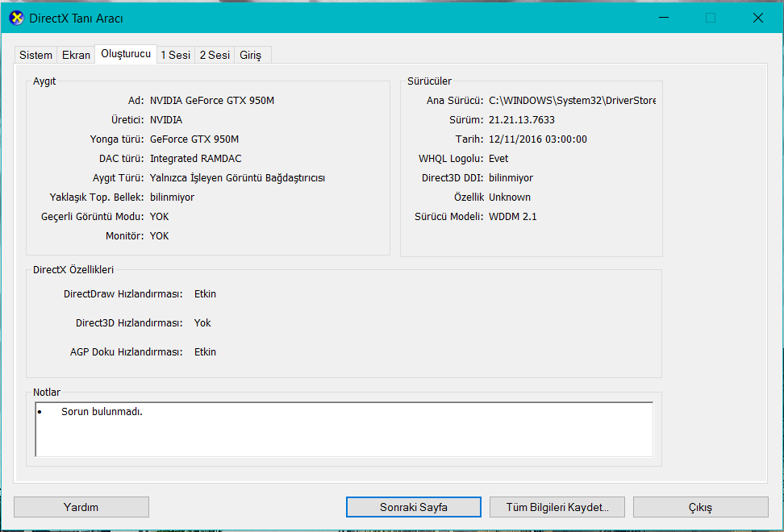Click the Ana Sürücü label

point(455,101)
